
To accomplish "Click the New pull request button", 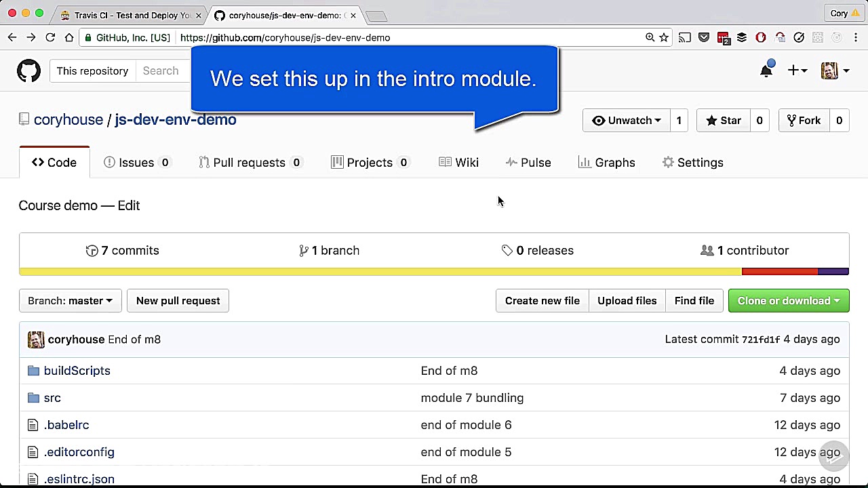I will 178,301.
